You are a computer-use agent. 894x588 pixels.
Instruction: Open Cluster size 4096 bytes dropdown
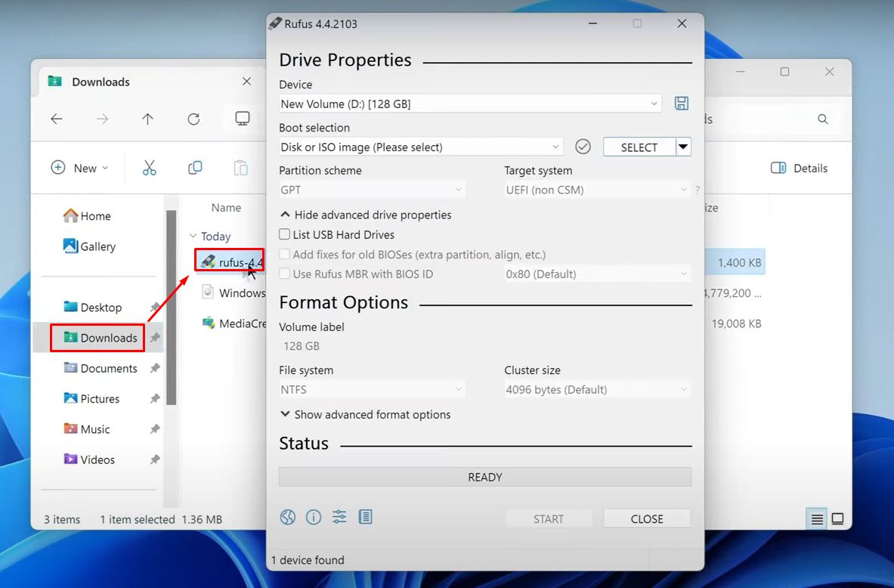(x=598, y=389)
